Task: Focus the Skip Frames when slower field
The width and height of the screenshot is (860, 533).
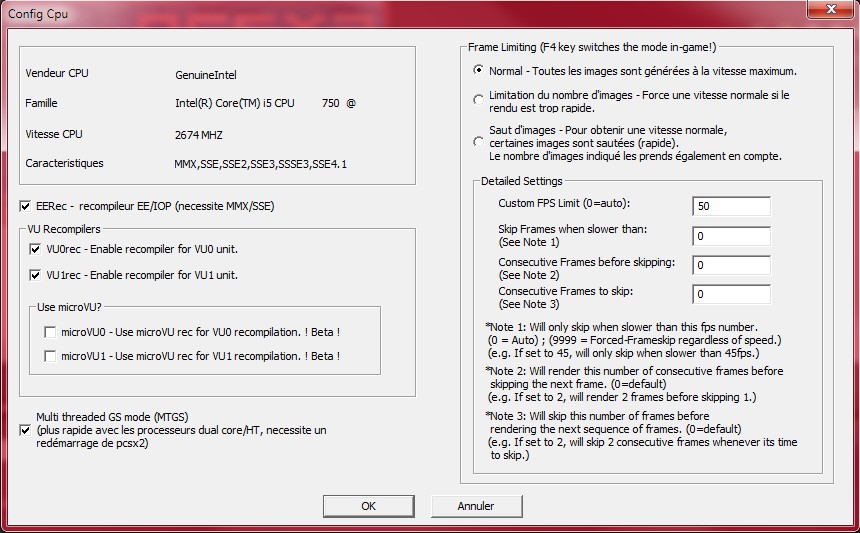Action: [731, 236]
